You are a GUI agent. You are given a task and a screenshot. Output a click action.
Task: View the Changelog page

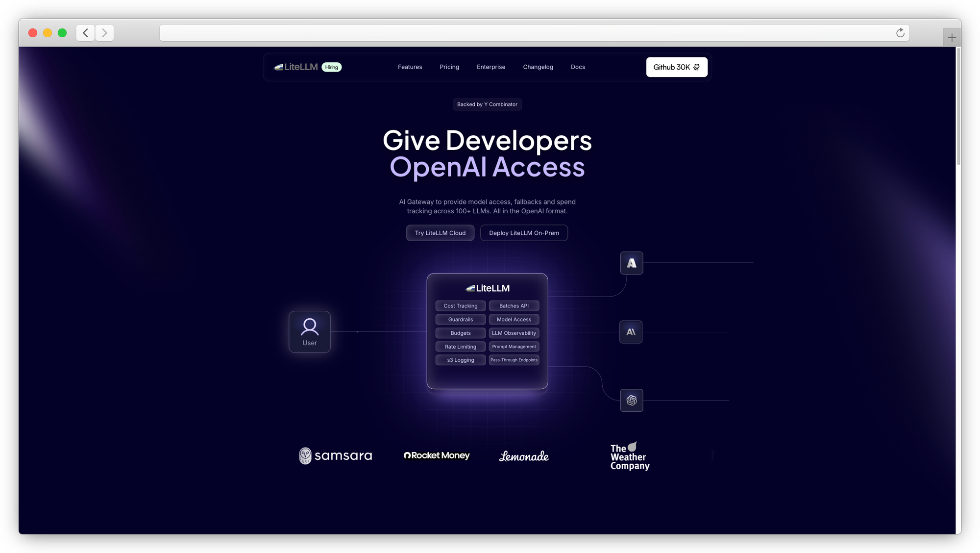(538, 67)
